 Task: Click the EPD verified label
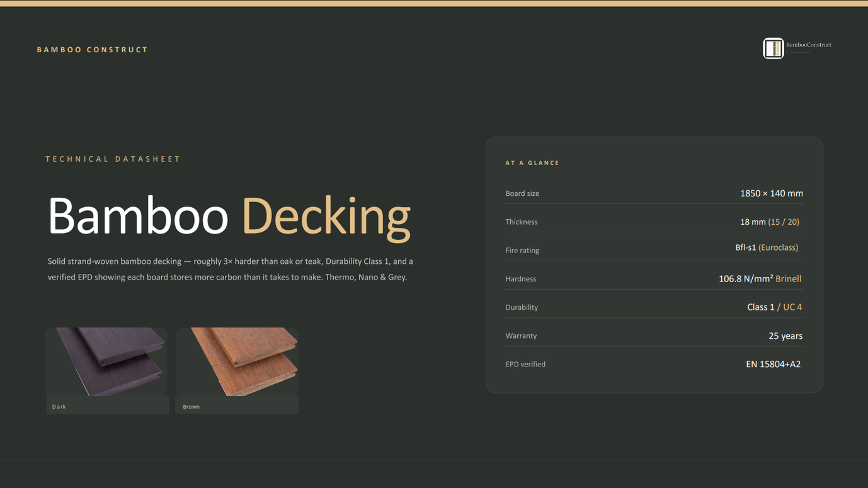[525, 364]
